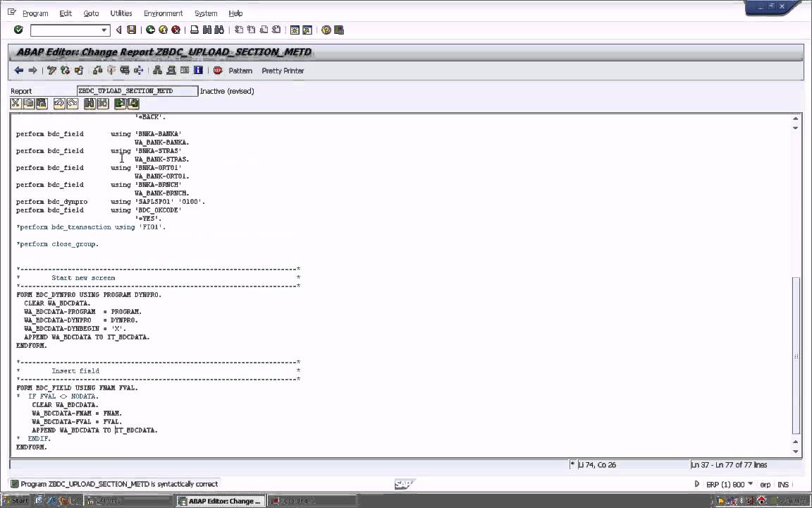Click the Other Object icon

click(79, 71)
